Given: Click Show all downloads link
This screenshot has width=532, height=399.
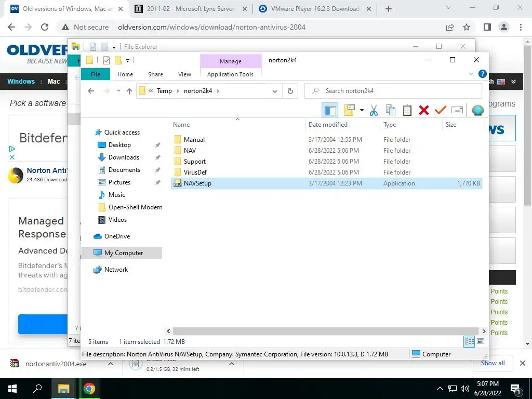Looking at the screenshot, I should click(x=493, y=363).
